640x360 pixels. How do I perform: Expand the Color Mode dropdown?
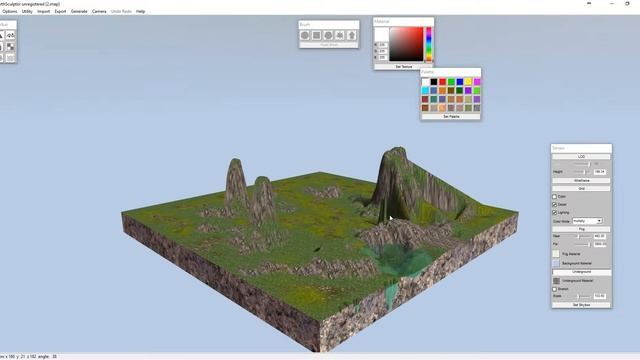coord(587,221)
